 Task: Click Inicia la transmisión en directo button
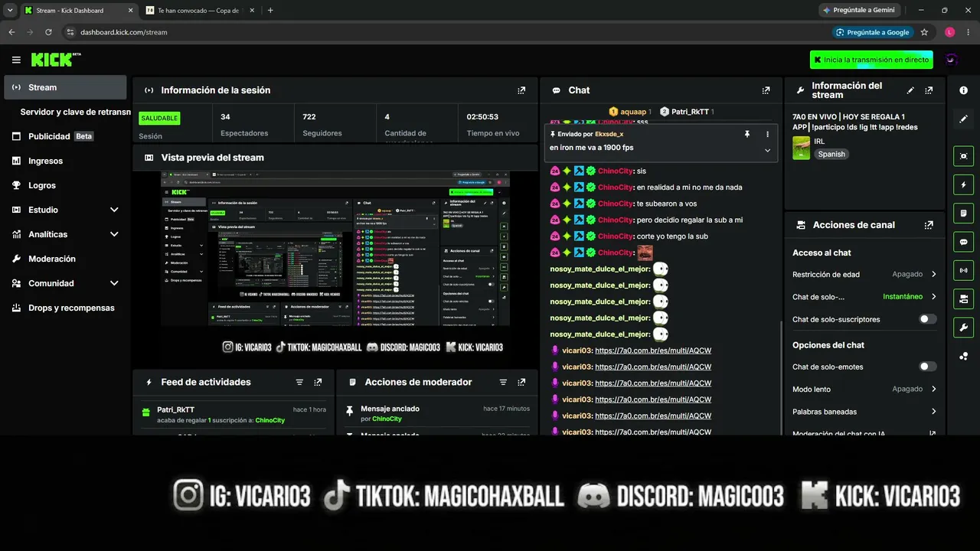point(871,60)
